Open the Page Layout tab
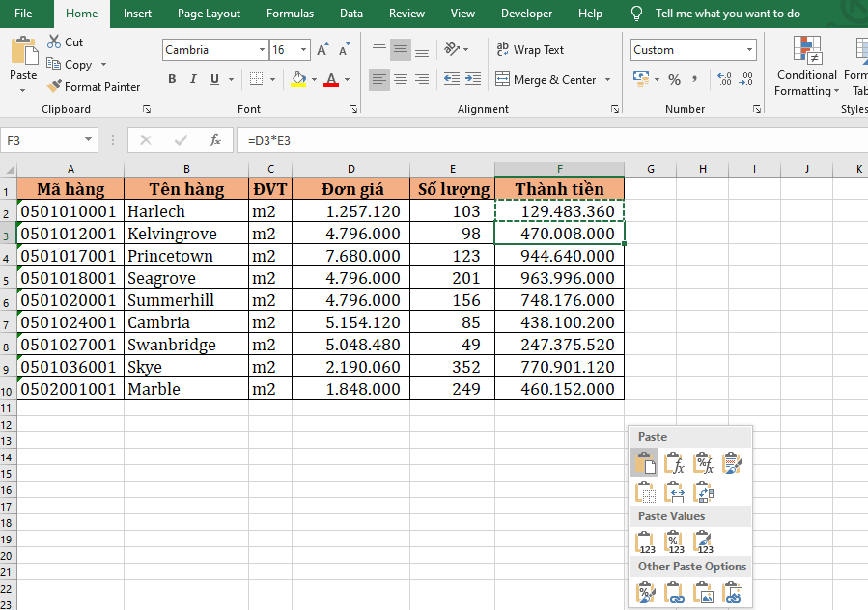This screenshot has height=610, width=868. point(209,14)
